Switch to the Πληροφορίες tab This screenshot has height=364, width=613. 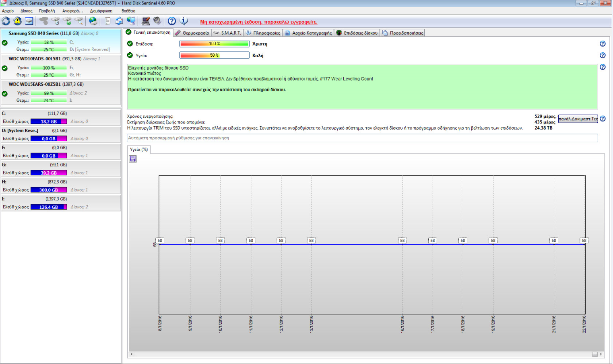[x=263, y=33]
